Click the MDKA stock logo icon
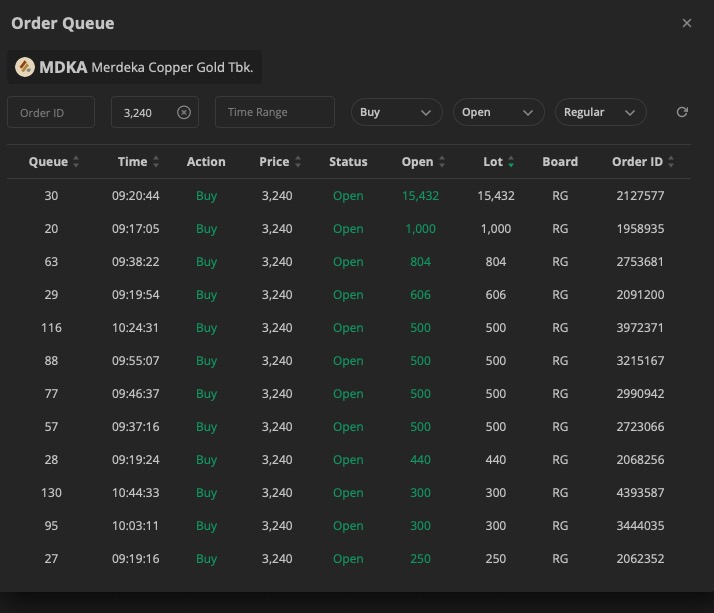The image size is (714, 613). pyautogui.click(x=25, y=68)
